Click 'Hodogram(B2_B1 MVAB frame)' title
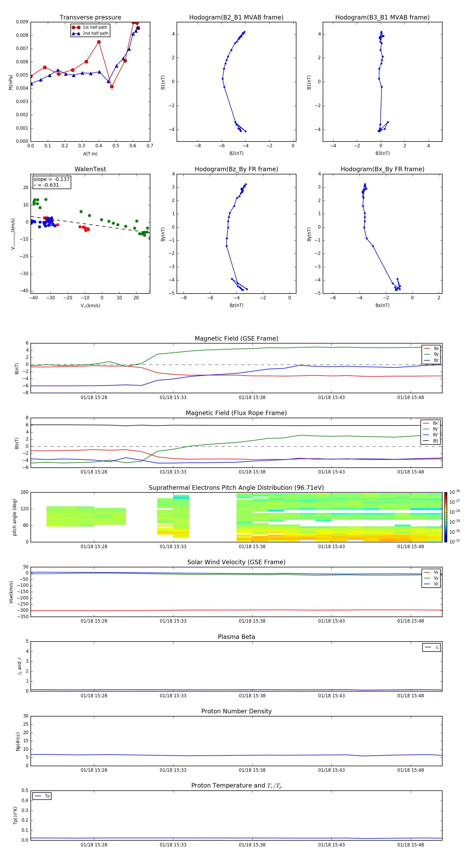473x868 pixels. 236,18
